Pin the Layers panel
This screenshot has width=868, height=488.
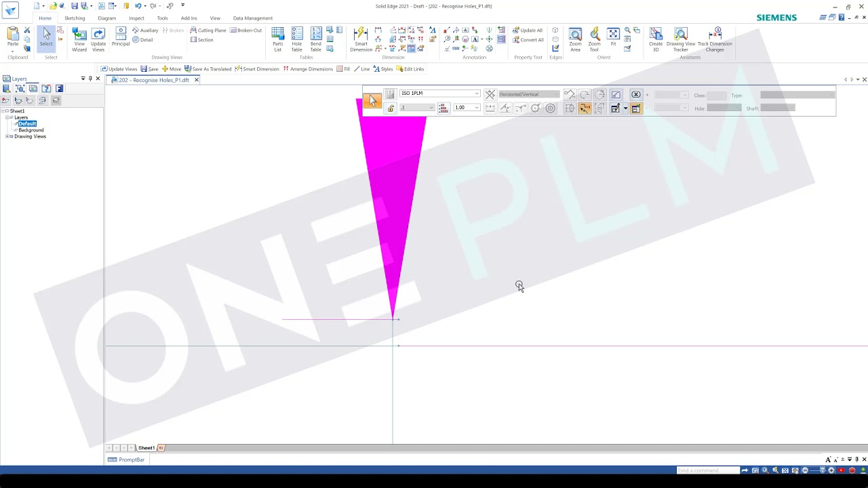(90, 79)
